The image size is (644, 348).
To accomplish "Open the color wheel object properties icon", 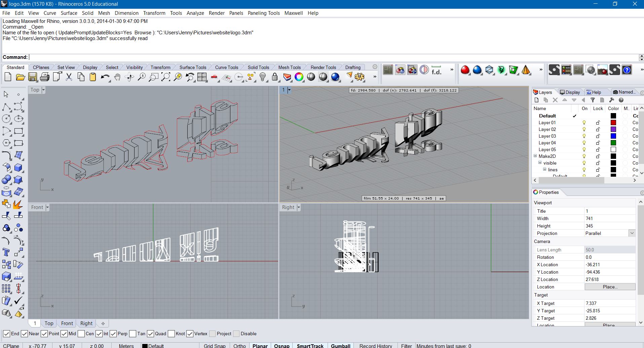I will pos(299,77).
